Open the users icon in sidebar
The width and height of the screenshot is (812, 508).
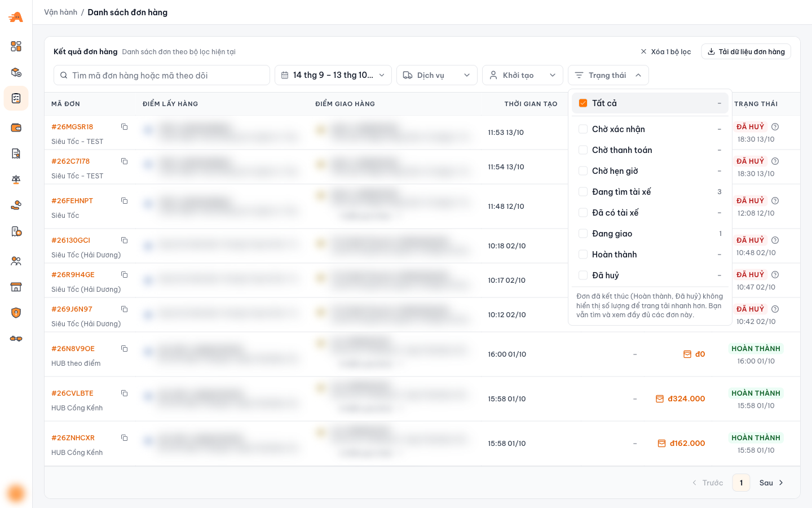click(x=16, y=261)
